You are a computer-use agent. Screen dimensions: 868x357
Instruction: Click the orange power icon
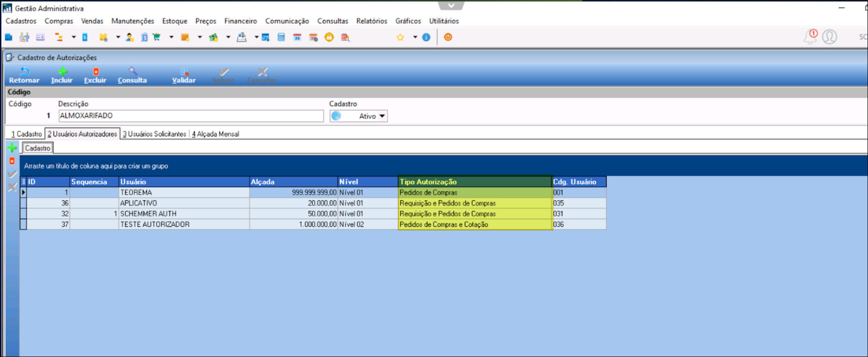tap(448, 37)
